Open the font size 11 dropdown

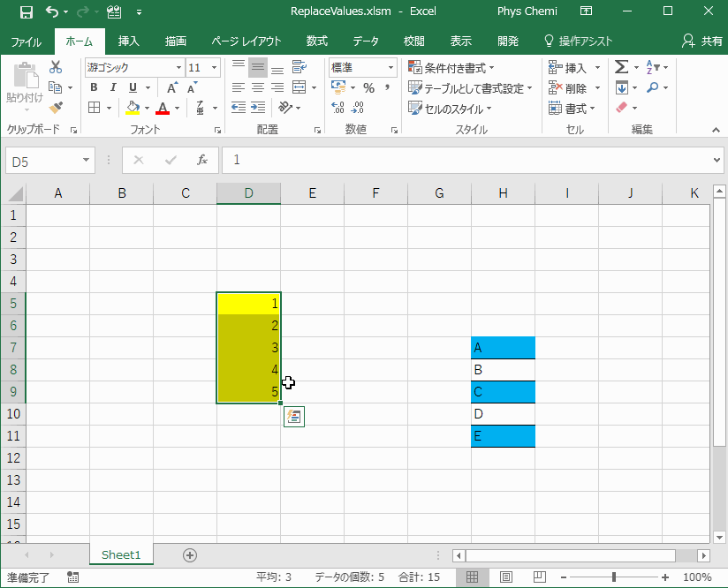coord(214,68)
